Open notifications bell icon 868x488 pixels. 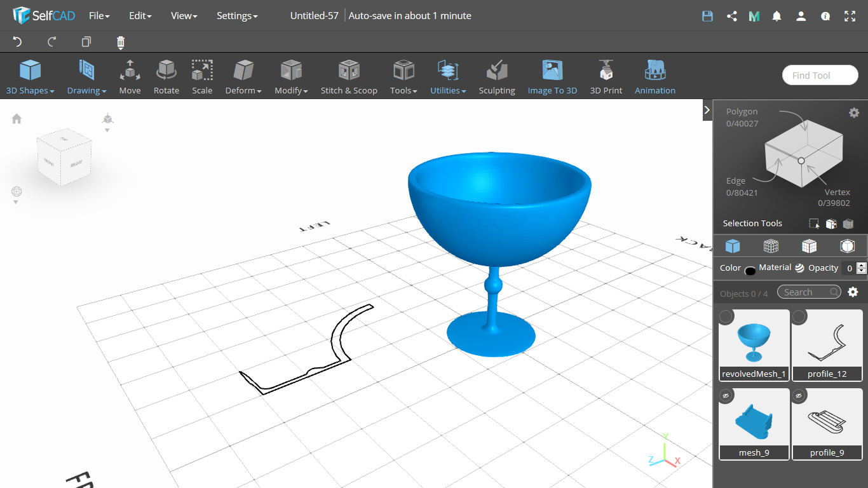coord(776,16)
